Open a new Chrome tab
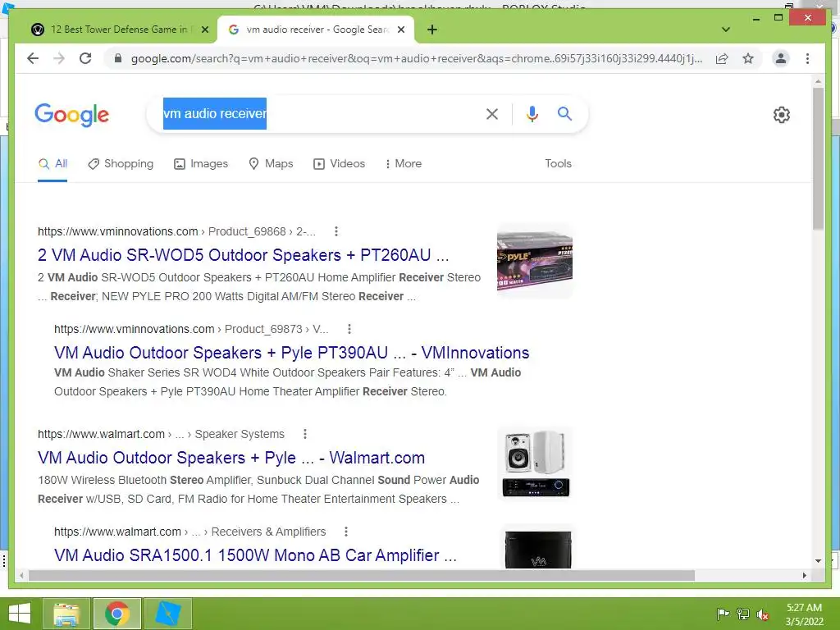This screenshot has height=630, width=840. (432, 30)
